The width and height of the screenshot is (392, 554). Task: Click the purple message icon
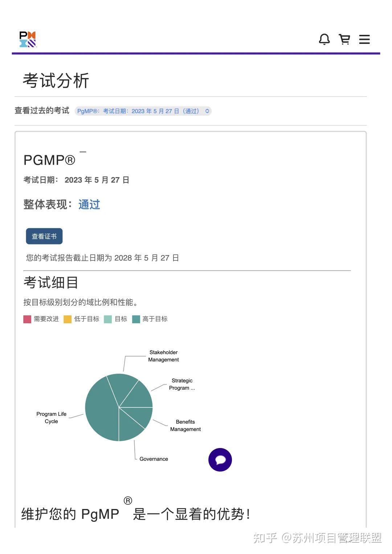[220, 460]
